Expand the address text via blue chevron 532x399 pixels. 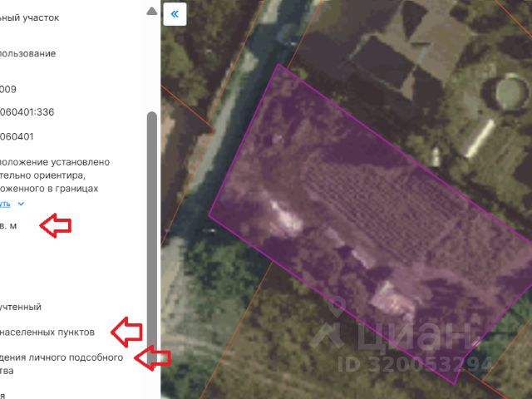pos(21,204)
